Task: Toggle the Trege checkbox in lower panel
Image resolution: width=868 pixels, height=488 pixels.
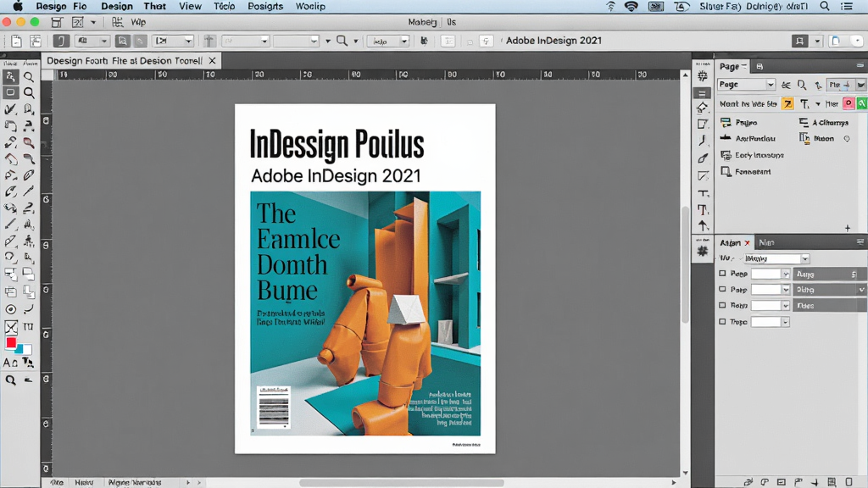Action: [722, 321]
